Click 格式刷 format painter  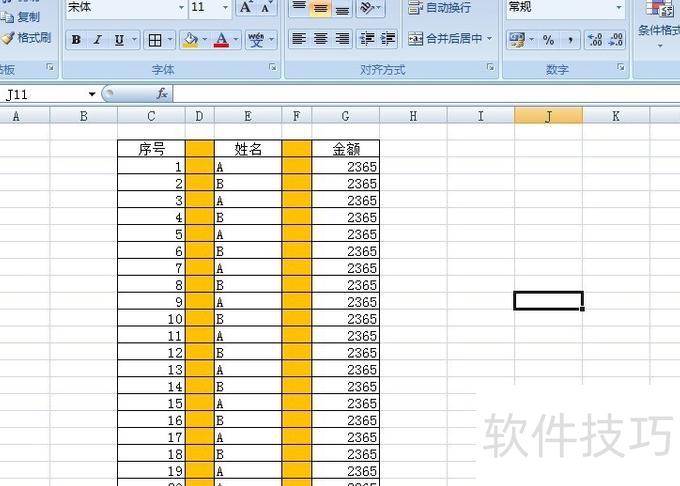point(26,38)
